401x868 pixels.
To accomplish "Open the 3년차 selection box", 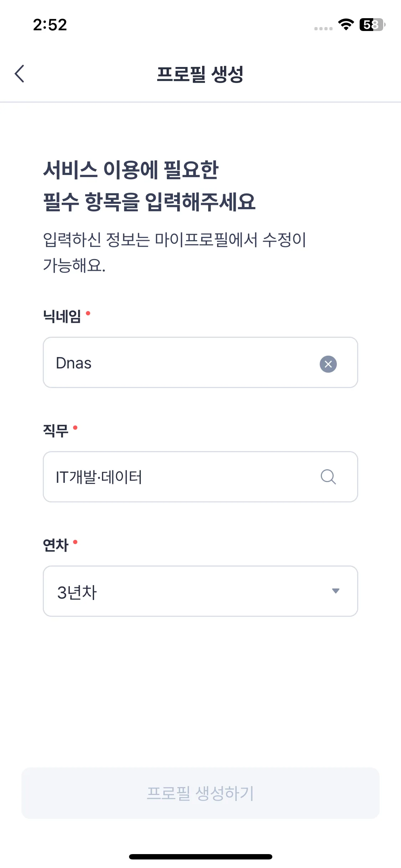I will 178,591.
